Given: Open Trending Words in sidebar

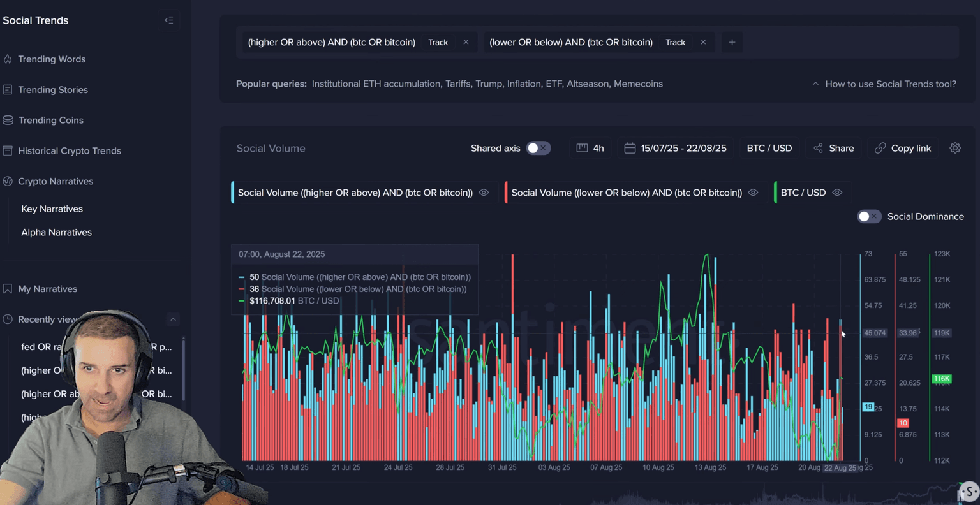Looking at the screenshot, I should pyautogui.click(x=52, y=59).
